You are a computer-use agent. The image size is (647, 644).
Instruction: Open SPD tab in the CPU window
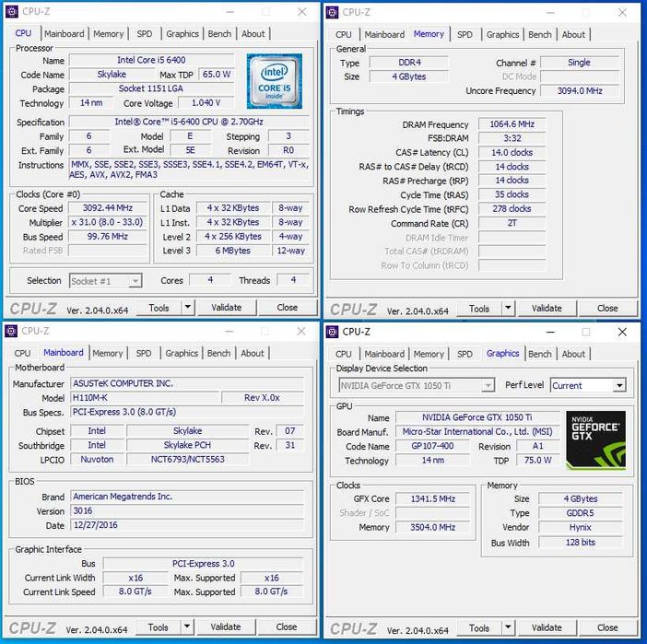(145, 34)
